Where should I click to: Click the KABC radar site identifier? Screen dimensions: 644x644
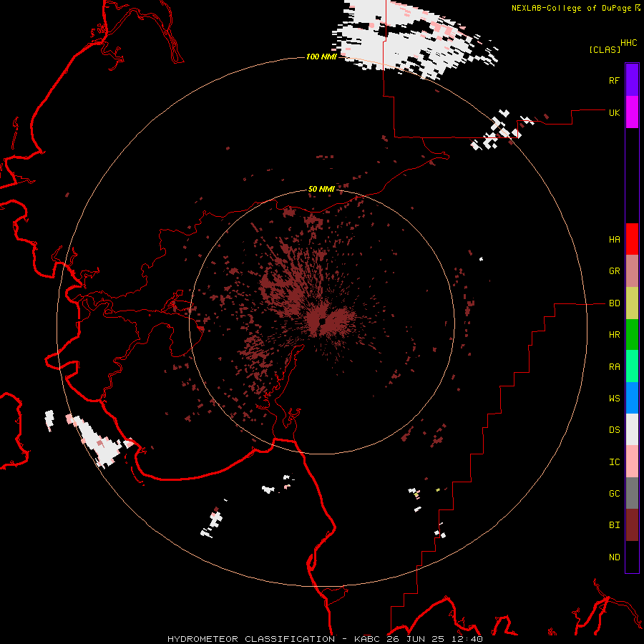(x=368, y=639)
